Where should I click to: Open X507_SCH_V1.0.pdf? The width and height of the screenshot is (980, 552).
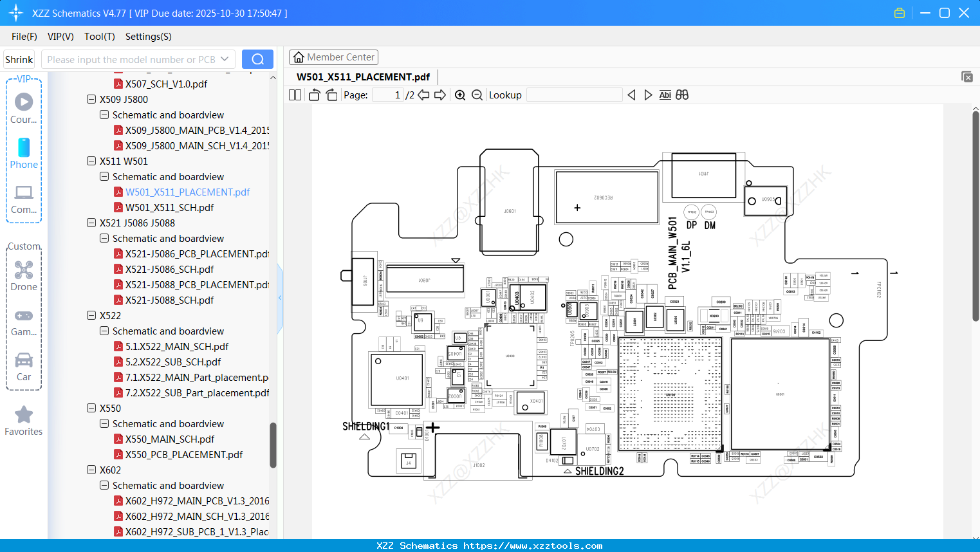click(x=166, y=84)
